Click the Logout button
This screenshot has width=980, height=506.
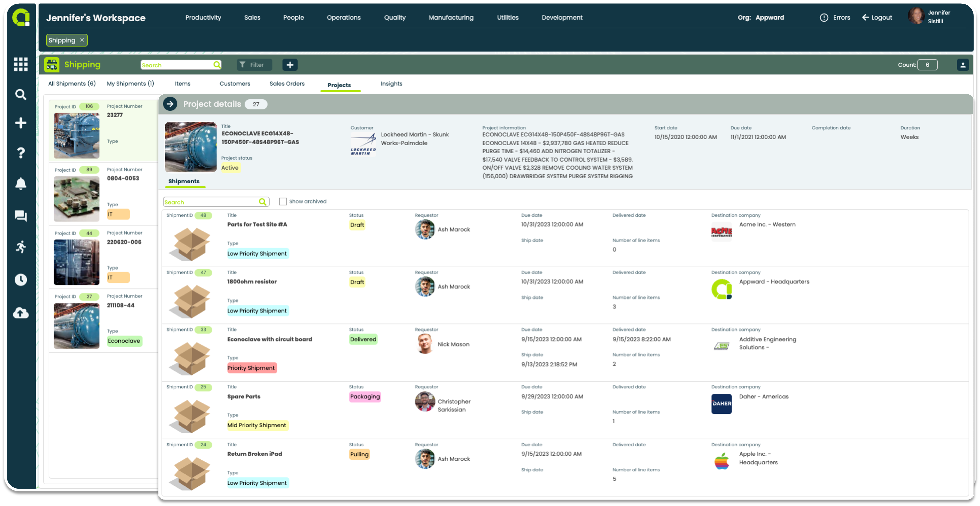878,17
